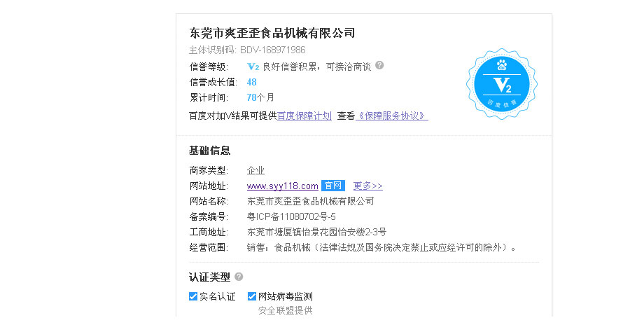The image size is (644, 325).
Task: Click the 工商地址 address text
Action: pyautogui.click(x=316, y=232)
